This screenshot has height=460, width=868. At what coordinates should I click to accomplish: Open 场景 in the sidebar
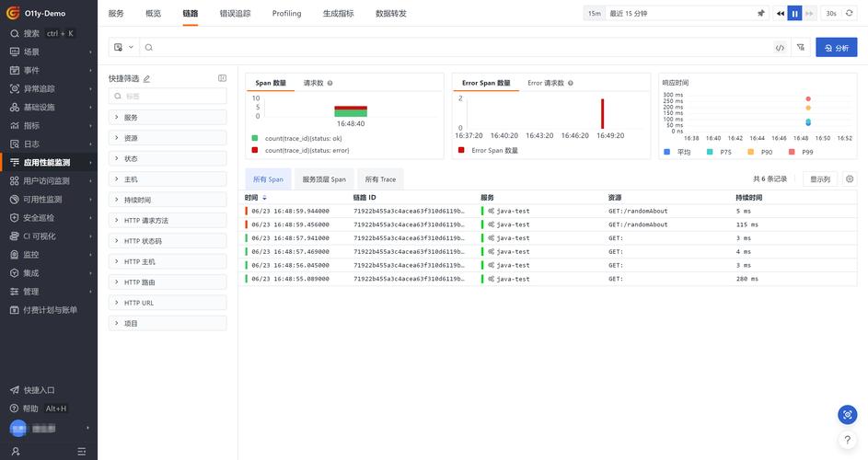coord(49,52)
